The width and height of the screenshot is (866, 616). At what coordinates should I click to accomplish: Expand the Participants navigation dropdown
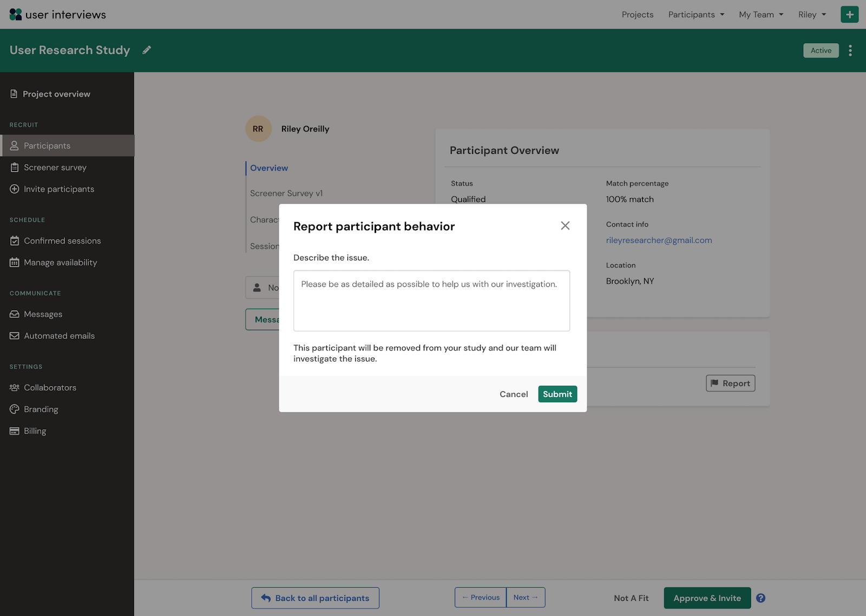(x=696, y=14)
